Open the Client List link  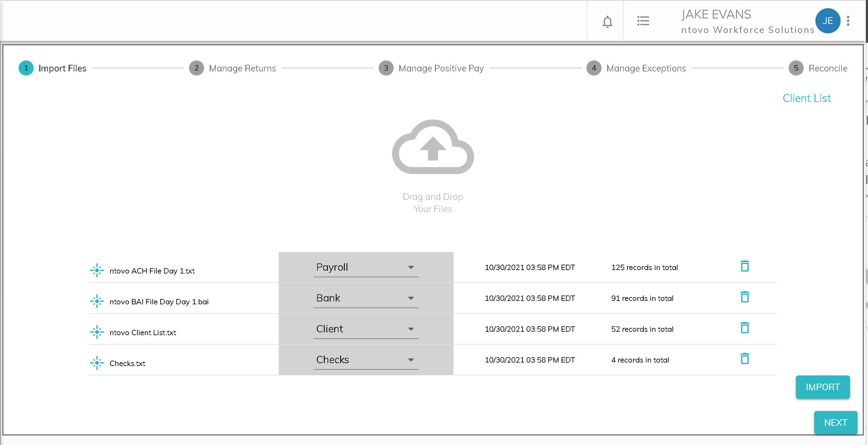807,98
